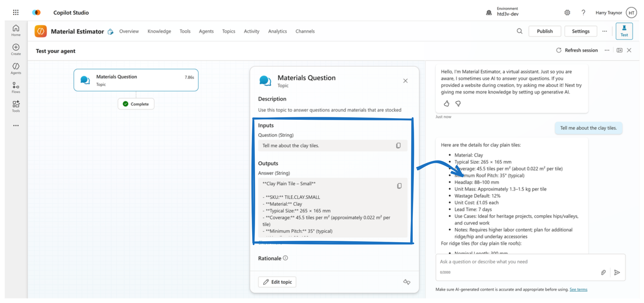Click the Material Estimator agent name
The width and height of the screenshot is (644, 303).
77,31
